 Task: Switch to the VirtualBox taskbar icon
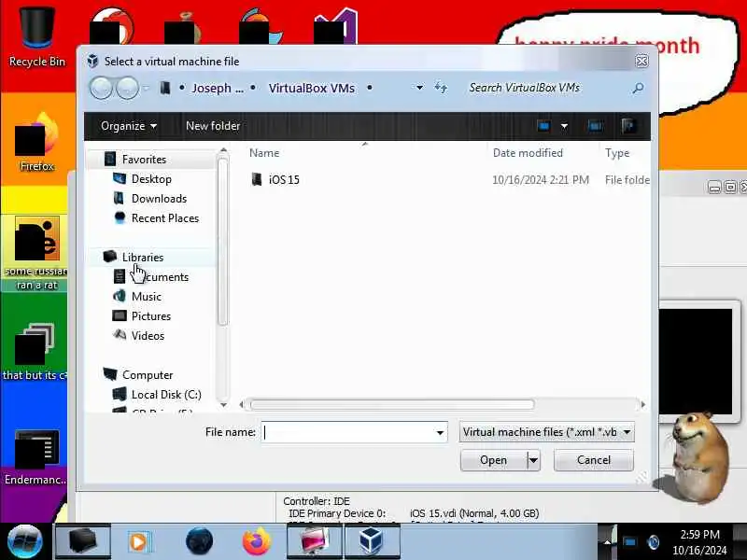(371, 541)
